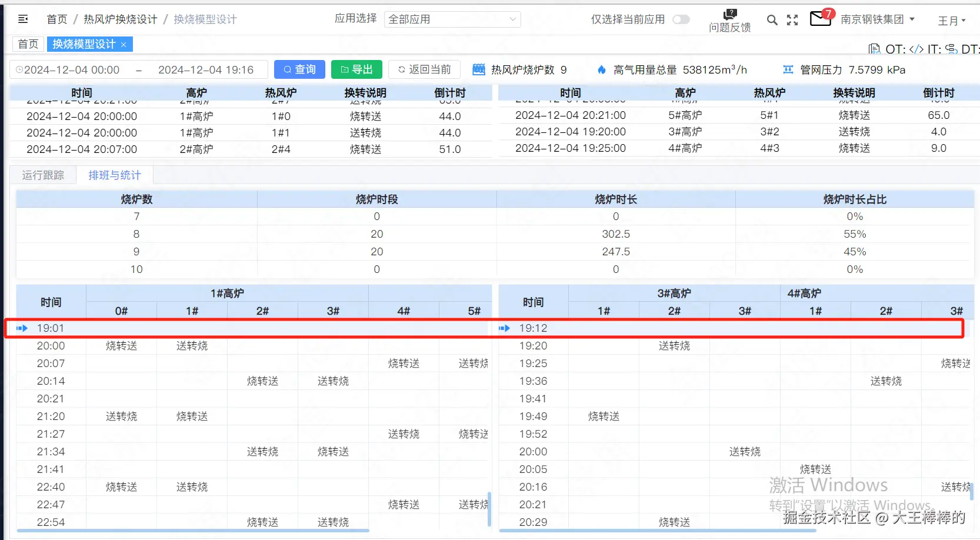Click the 65.0 countdown cell
The width and height of the screenshot is (980, 540).
coord(939,115)
